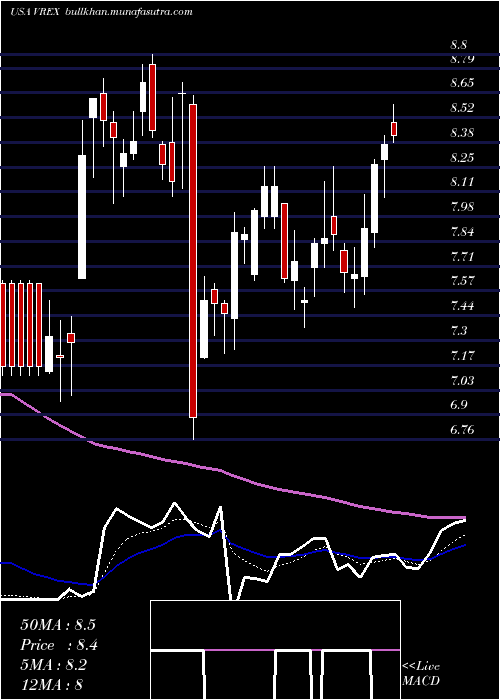Screen dimensions: 500x700
Task: Click the 7.98 price axis label
Action: point(462,207)
